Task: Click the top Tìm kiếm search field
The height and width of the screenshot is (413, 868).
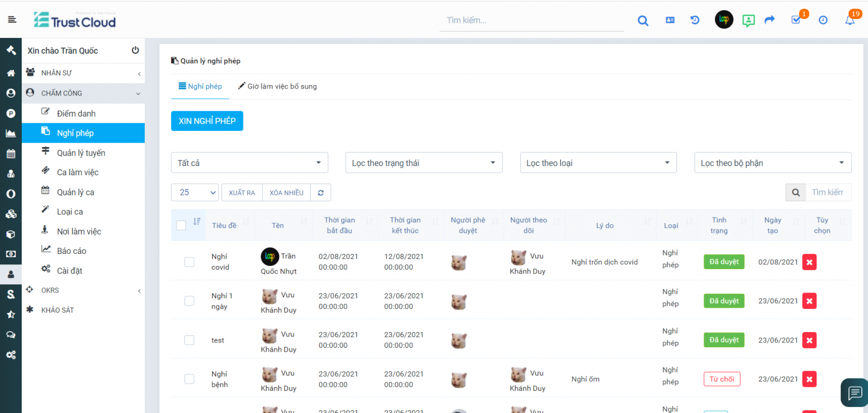Action: (532, 21)
